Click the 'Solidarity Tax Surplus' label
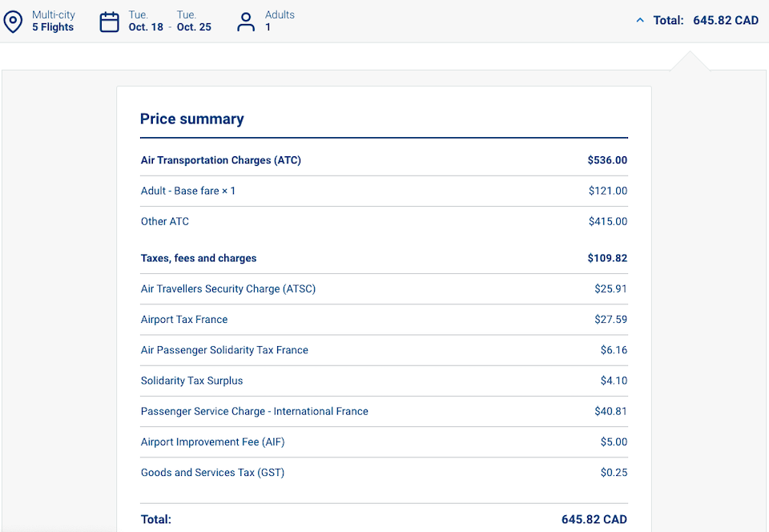The height and width of the screenshot is (532, 769). click(191, 381)
